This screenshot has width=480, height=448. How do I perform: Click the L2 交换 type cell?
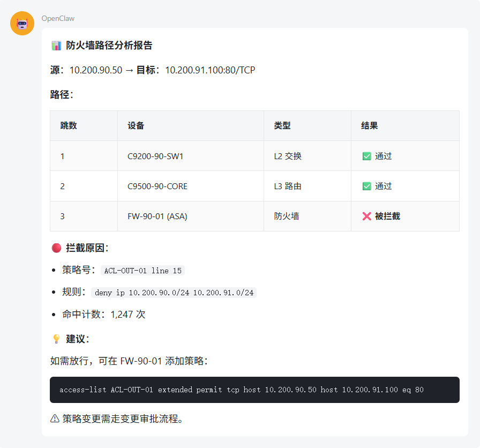click(288, 156)
